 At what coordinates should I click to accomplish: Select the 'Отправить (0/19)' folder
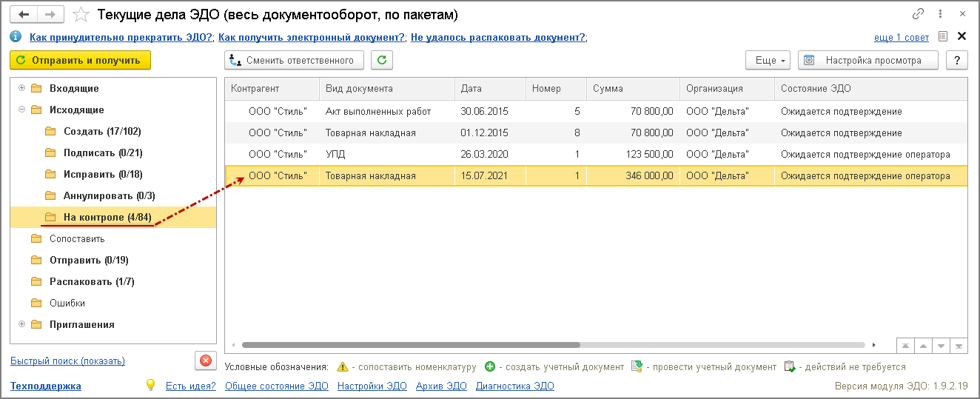tap(113, 261)
